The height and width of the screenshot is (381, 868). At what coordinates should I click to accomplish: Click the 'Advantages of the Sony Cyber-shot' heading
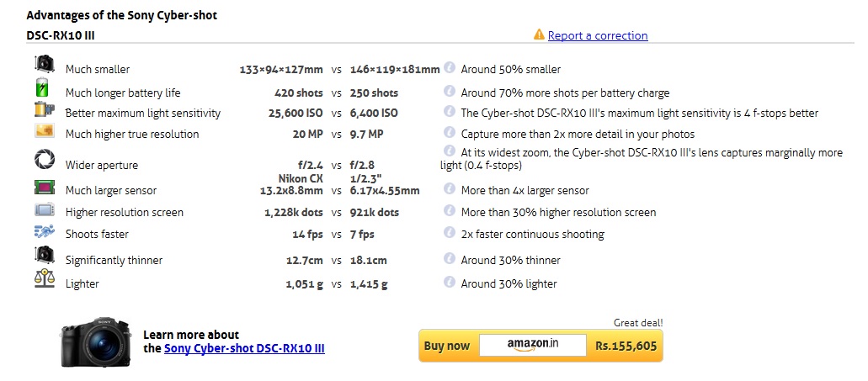click(122, 15)
